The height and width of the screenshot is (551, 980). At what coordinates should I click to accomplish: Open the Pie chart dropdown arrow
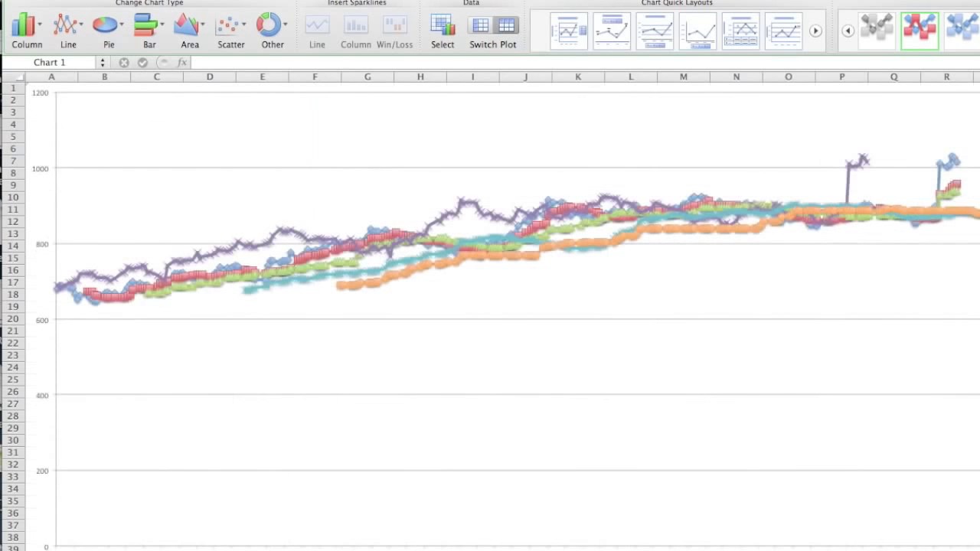pyautogui.click(x=121, y=24)
